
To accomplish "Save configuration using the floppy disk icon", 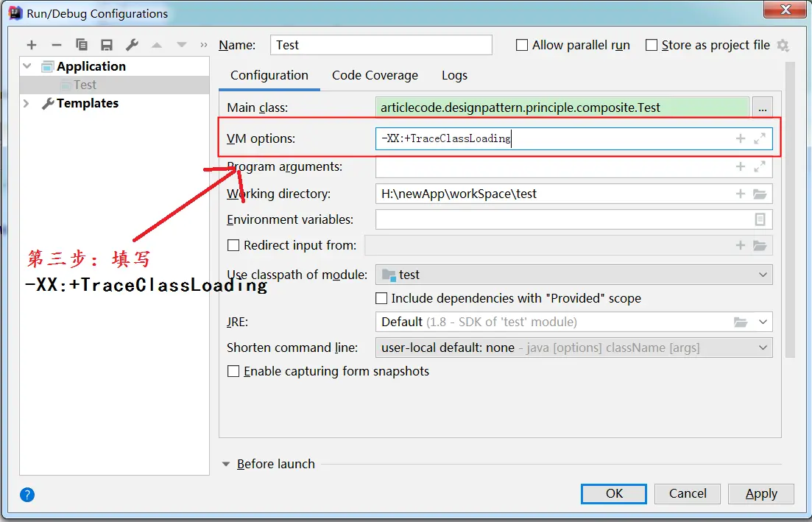I will (107, 45).
